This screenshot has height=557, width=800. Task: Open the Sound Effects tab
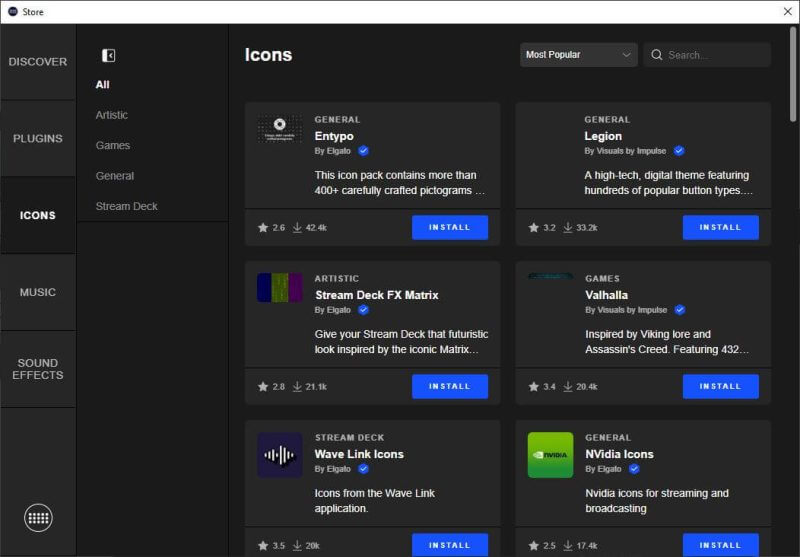38,369
